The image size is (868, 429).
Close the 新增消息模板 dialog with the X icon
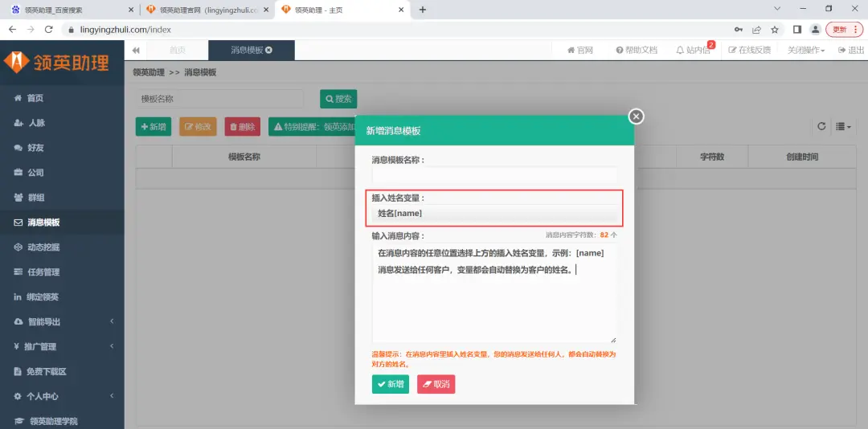[636, 116]
